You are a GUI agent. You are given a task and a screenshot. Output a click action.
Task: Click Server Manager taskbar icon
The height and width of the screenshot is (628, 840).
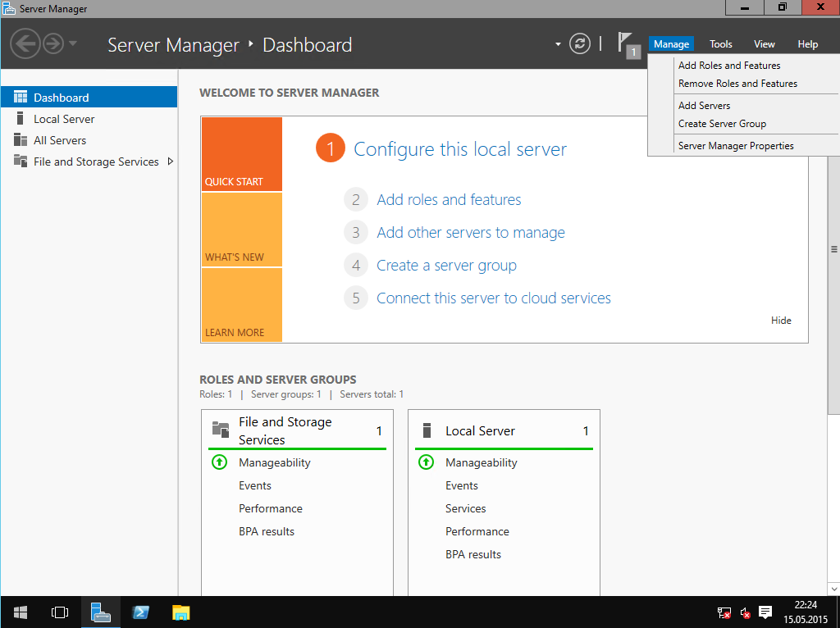(x=100, y=612)
